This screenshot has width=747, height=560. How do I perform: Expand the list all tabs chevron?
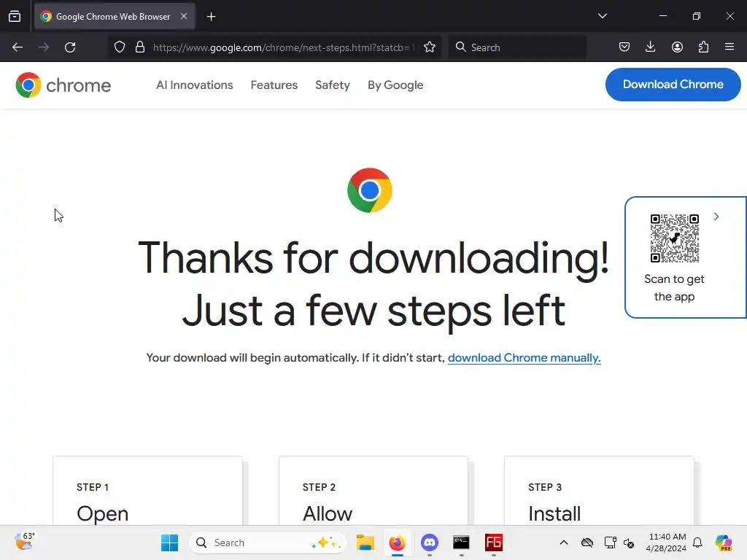602,16
